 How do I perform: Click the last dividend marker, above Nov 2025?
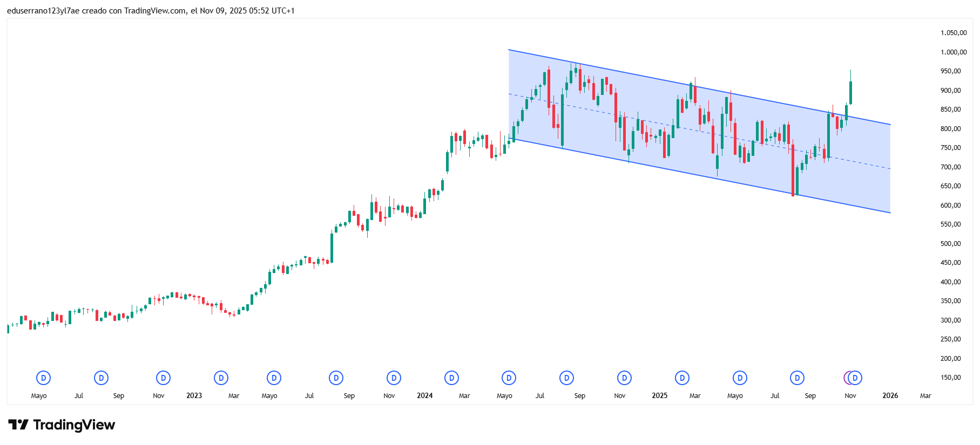855,378
